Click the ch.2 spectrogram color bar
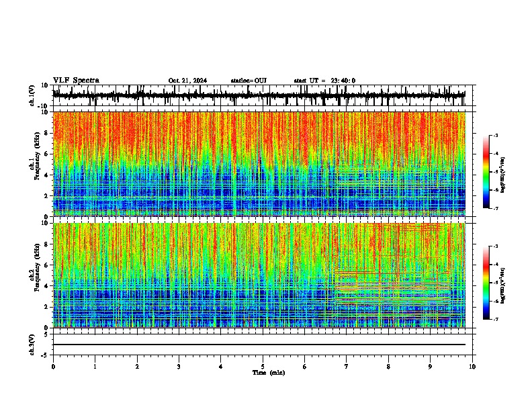 click(x=486, y=283)
